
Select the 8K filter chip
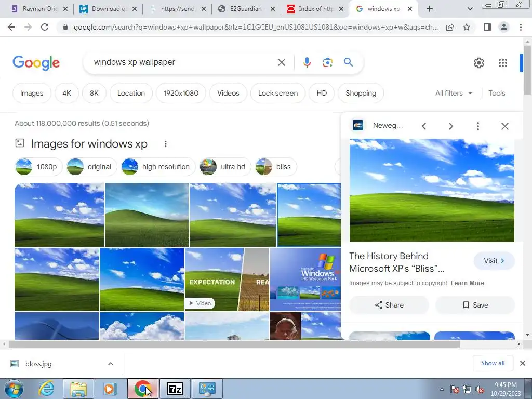coord(95,93)
